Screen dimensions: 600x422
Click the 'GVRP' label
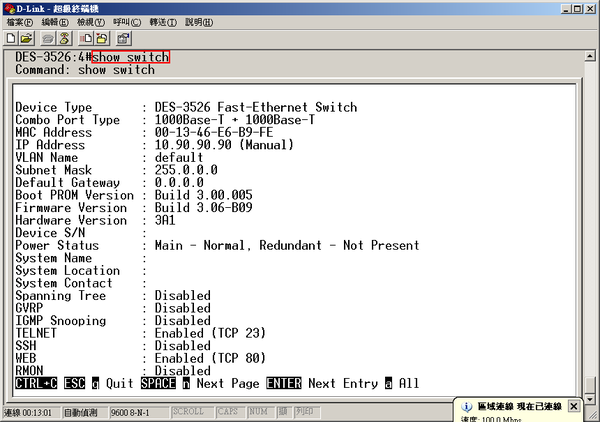click(29, 308)
